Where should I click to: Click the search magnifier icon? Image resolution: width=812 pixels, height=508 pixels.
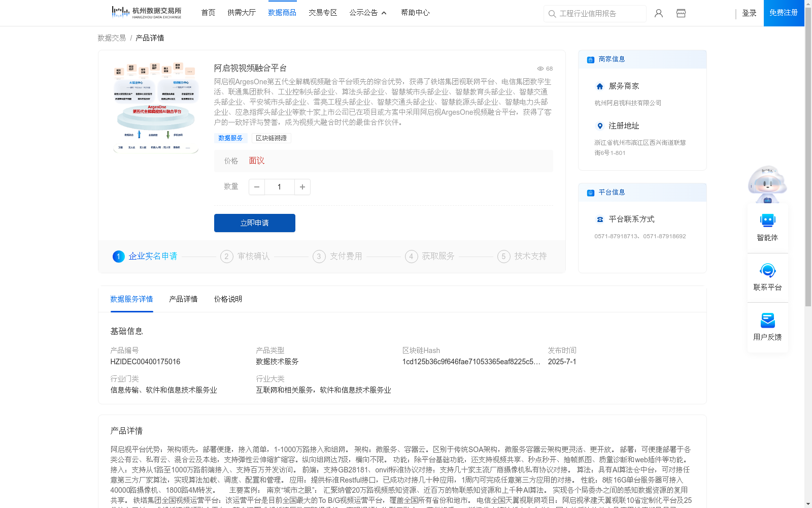tap(552, 14)
